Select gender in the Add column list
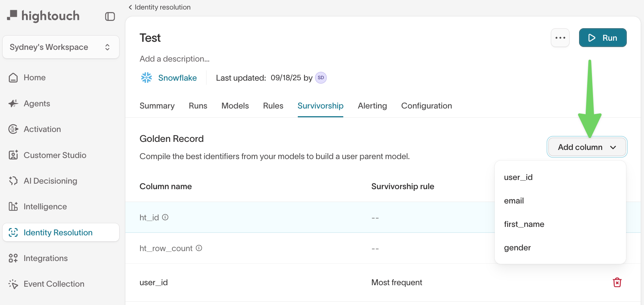This screenshot has height=305, width=644. 517,247
